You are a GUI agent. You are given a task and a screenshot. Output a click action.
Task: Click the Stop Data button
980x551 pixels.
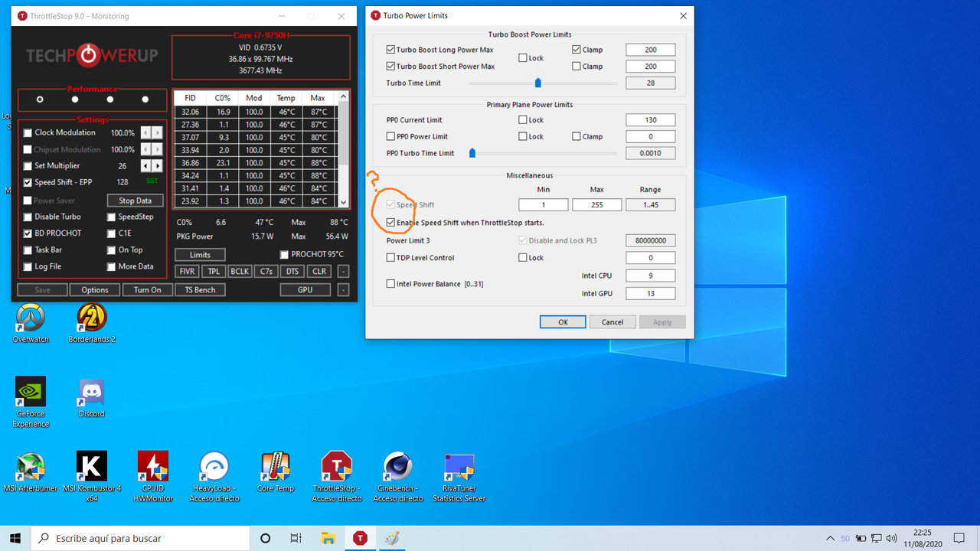[x=135, y=201]
